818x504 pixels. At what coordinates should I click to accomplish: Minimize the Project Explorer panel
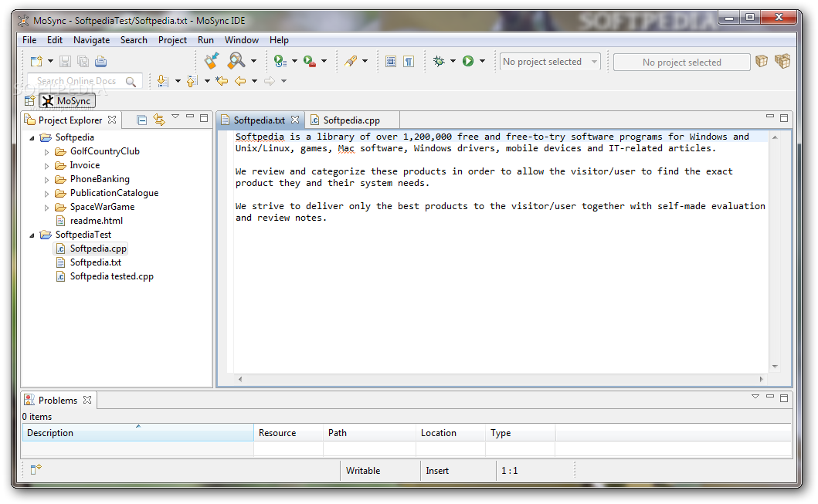point(190,117)
